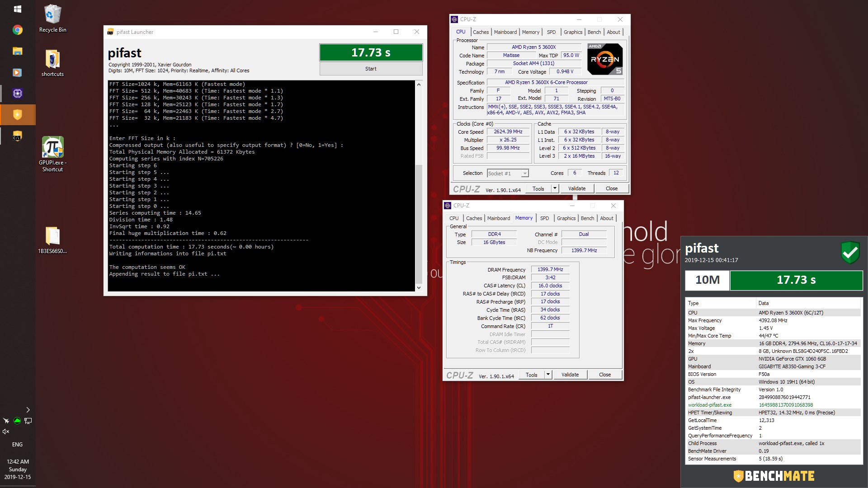This screenshot has width=868, height=488.
Task: Click the Core Voltage 0.948 V field
Action: pos(565,71)
